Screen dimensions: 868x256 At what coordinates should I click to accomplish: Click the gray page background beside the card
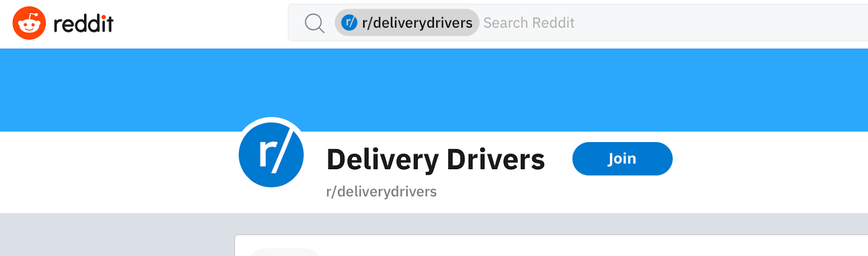[x=117, y=235]
